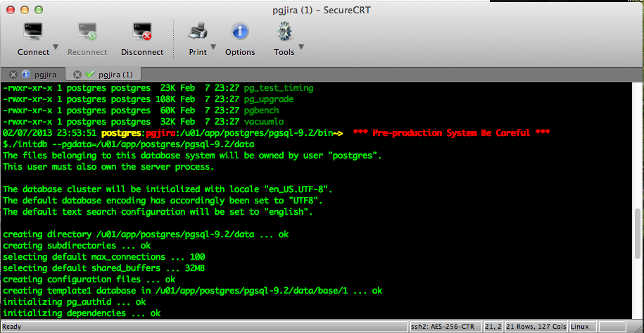This screenshot has width=644, height=333.
Task: Click the Reconnect toolbar icon
Action: (x=87, y=32)
